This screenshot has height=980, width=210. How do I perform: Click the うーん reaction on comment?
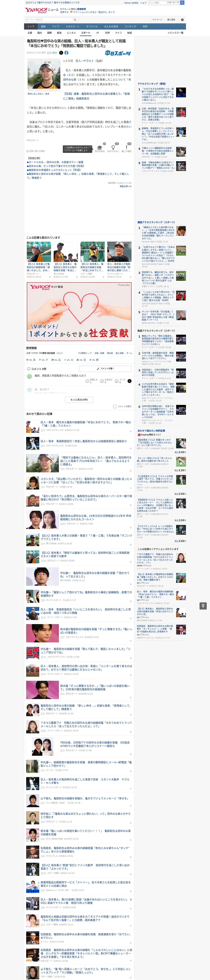[x=120, y=381]
